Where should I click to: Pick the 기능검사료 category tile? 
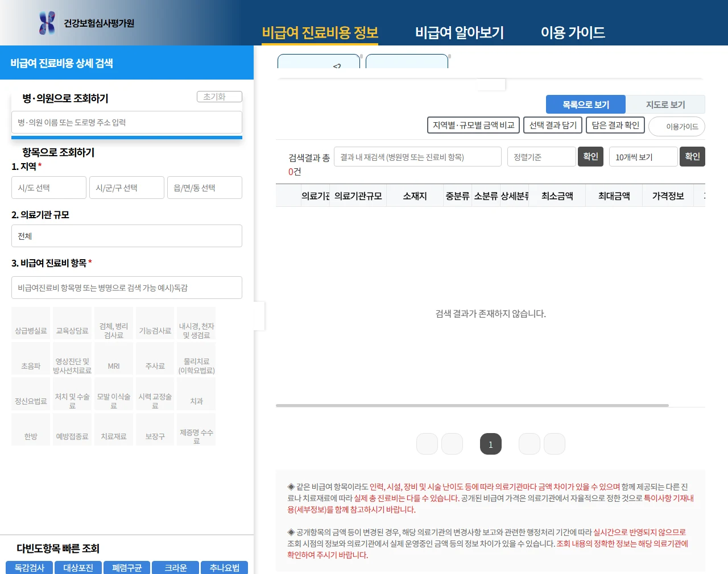155,323
